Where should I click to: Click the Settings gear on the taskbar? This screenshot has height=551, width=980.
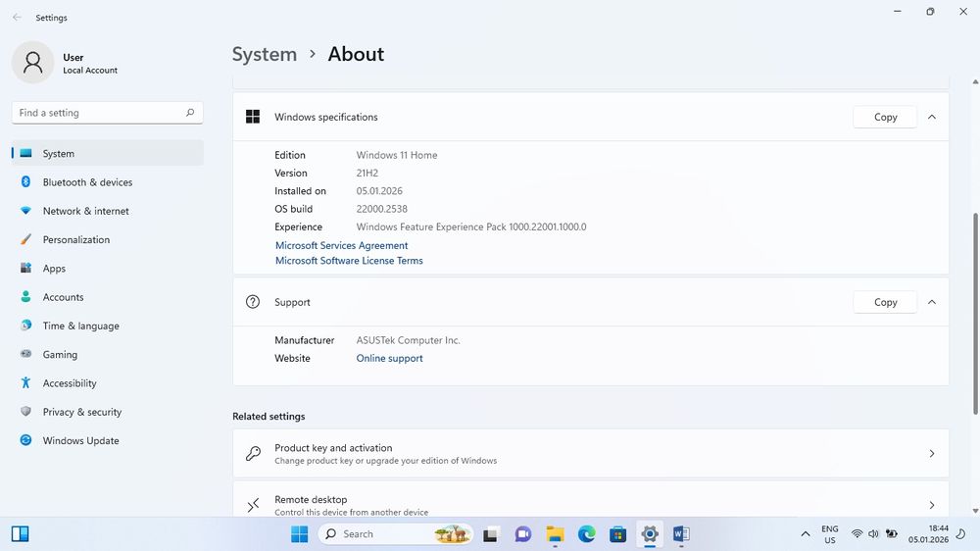(x=650, y=534)
